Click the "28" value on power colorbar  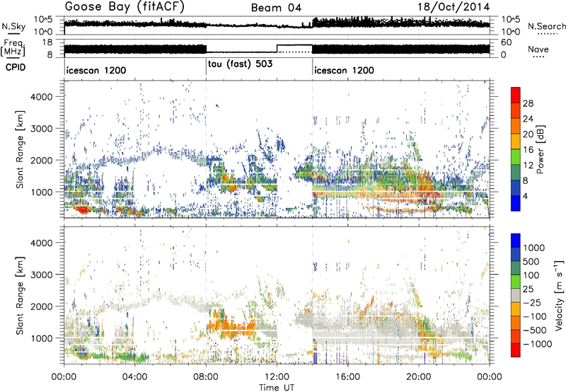pyautogui.click(x=528, y=103)
